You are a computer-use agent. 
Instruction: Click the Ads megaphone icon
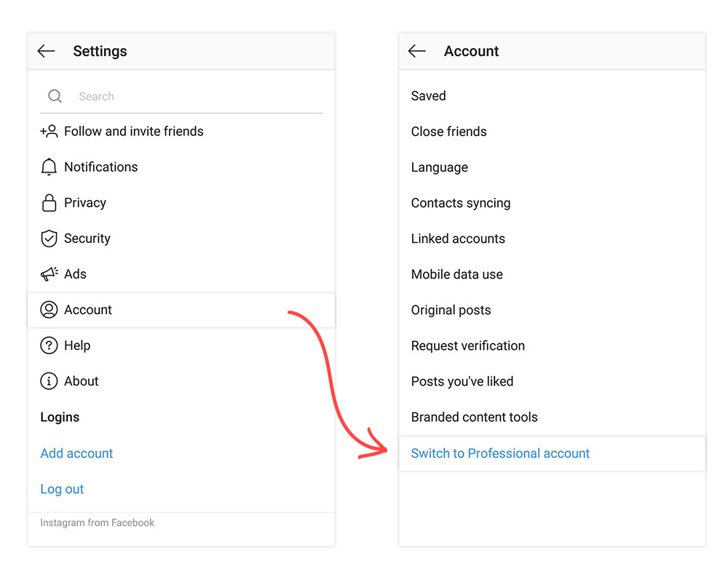tap(49, 273)
